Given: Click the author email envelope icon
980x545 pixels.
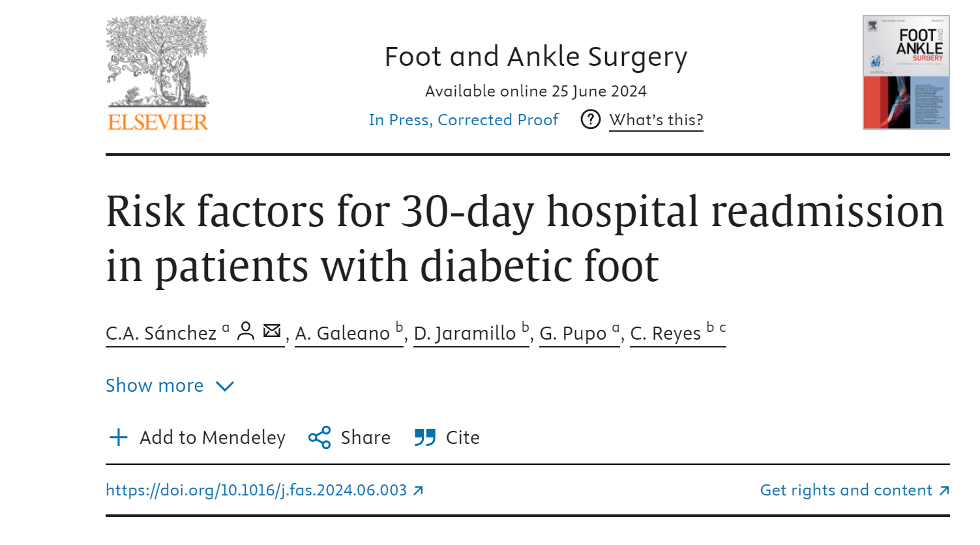Looking at the screenshot, I should click(x=272, y=331).
